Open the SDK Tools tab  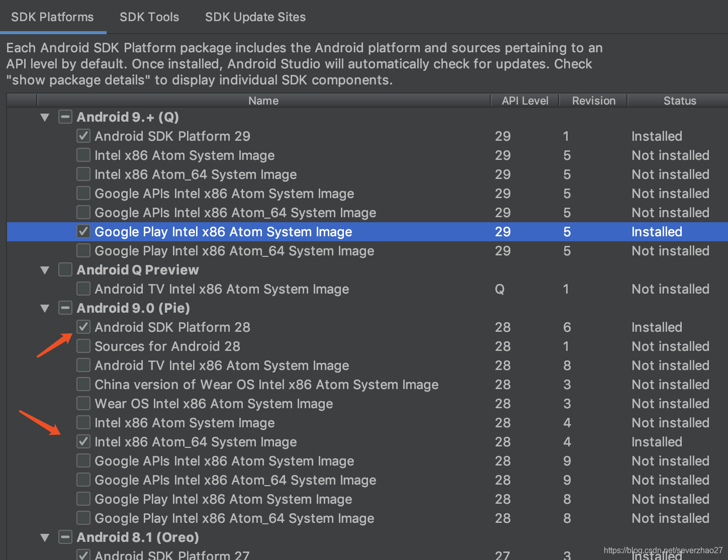click(x=149, y=17)
